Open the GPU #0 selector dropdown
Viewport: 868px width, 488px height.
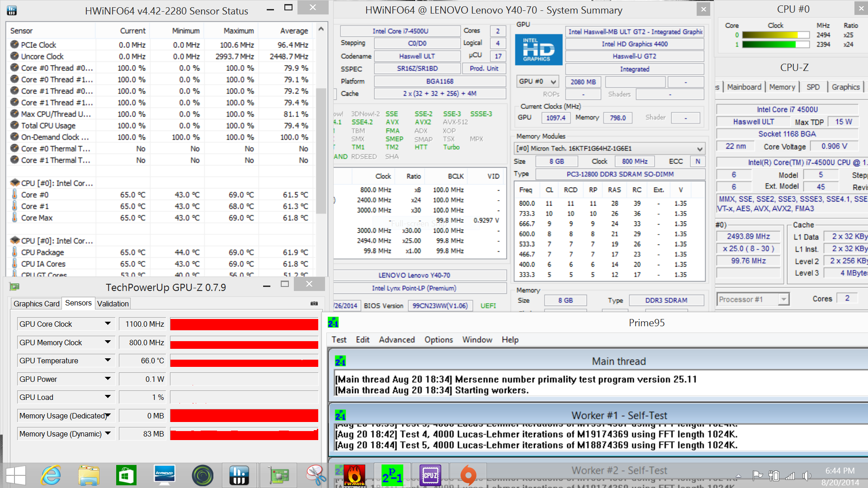point(538,81)
